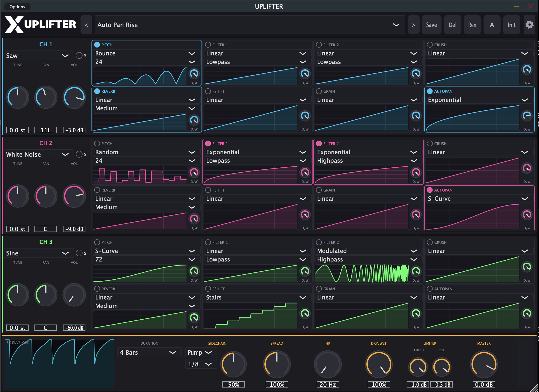Go to previous preset arrow

[86, 25]
